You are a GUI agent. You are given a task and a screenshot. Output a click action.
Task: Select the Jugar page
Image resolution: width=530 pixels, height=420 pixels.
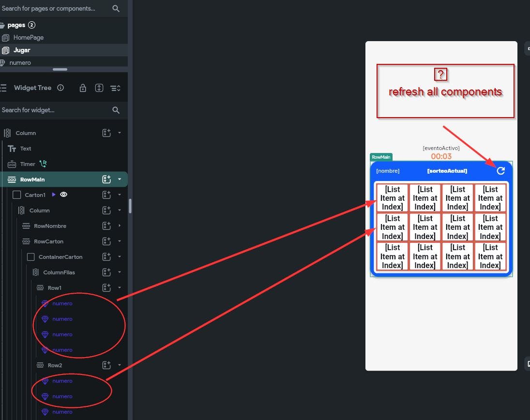click(64, 50)
